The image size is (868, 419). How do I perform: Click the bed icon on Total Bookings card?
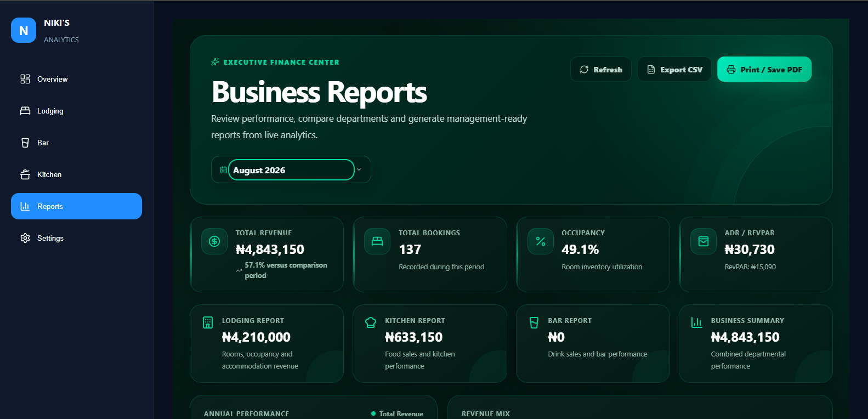[377, 241]
